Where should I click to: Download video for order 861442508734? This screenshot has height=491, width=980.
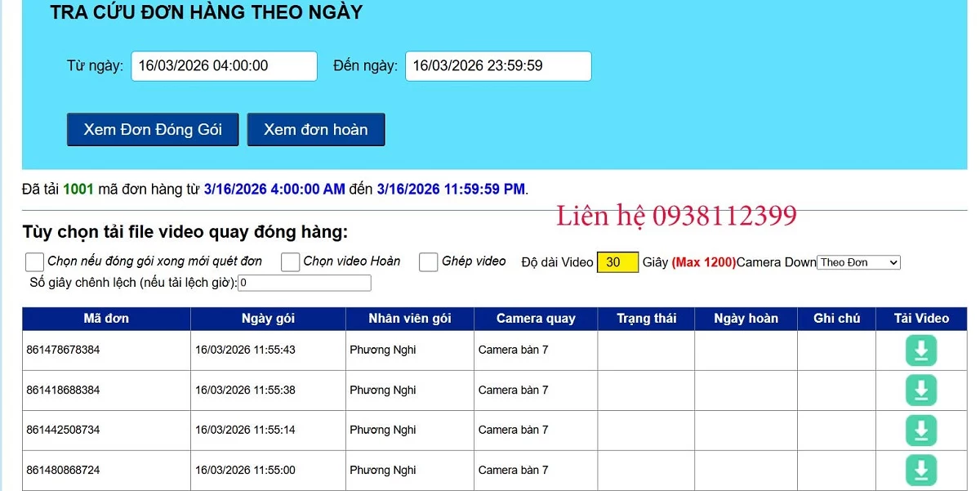tap(921, 431)
